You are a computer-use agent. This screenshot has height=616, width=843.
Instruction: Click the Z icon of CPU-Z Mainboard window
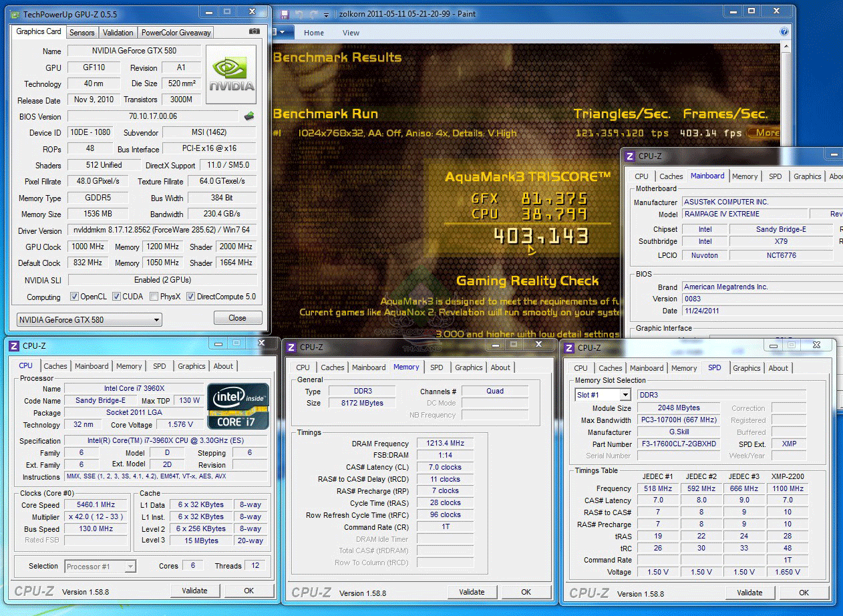pos(630,156)
